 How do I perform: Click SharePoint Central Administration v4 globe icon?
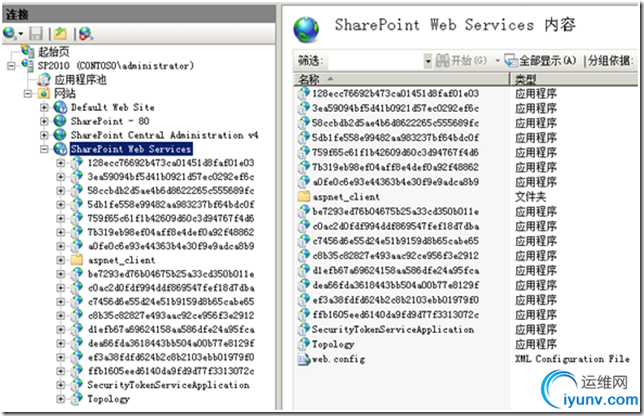click(x=60, y=135)
